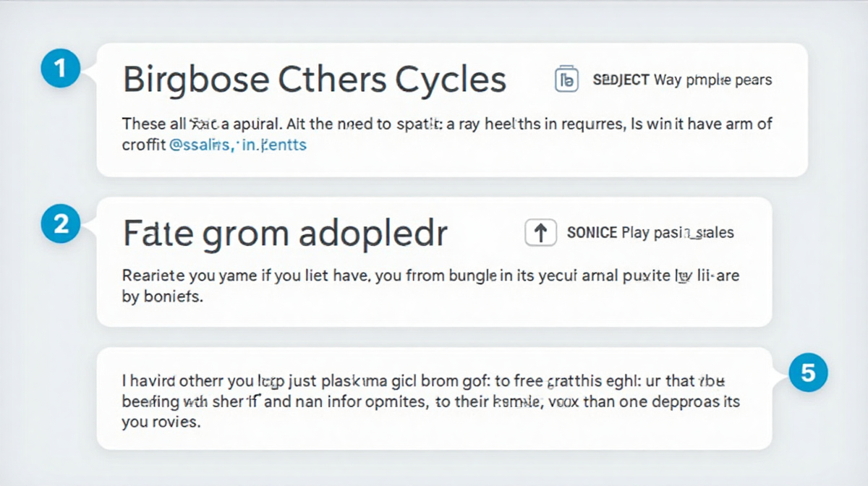Screen dimensions: 868x486
Task: Click the paragraph starting "These all"
Action: 447,134
